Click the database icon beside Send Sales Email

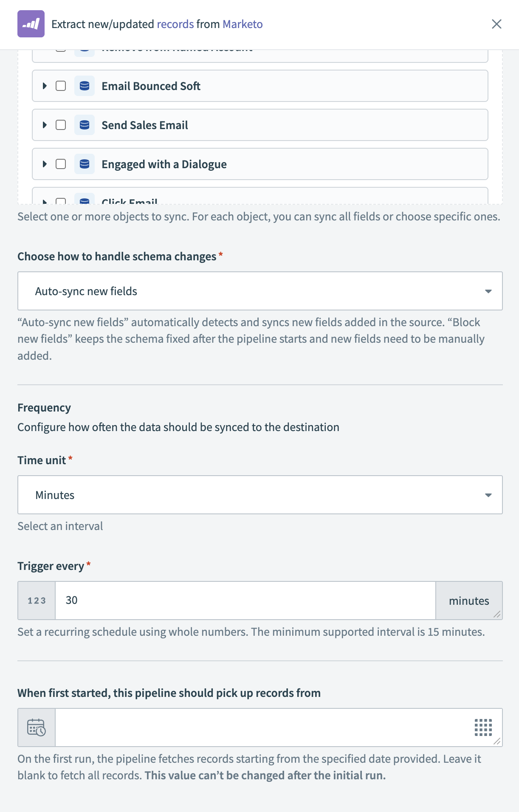pos(85,125)
